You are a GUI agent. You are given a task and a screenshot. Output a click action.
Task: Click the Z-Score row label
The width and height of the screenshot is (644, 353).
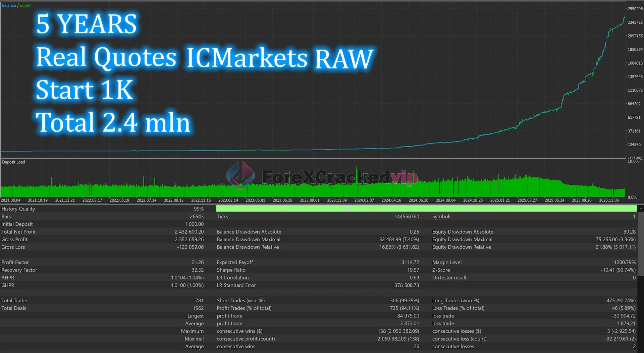[441, 270]
